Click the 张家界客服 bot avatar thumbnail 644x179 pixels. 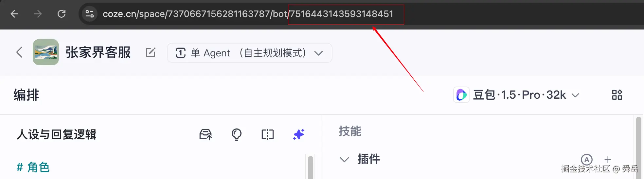(46, 52)
